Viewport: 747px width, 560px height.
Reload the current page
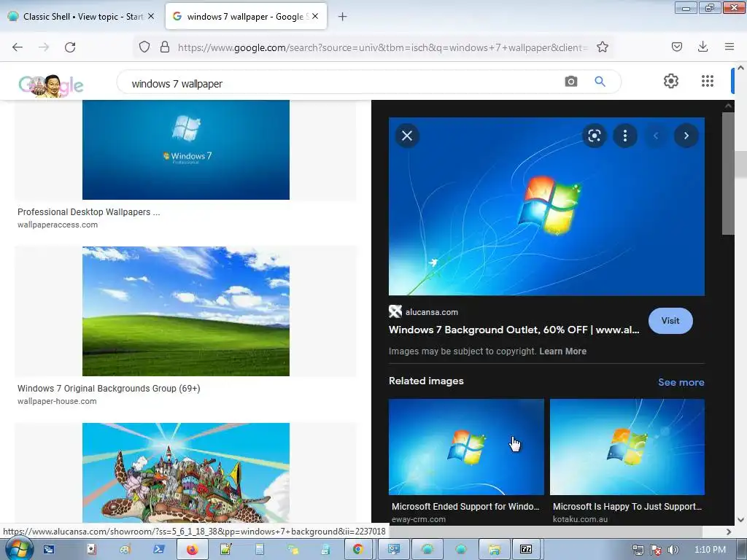(x=70, y=47)
